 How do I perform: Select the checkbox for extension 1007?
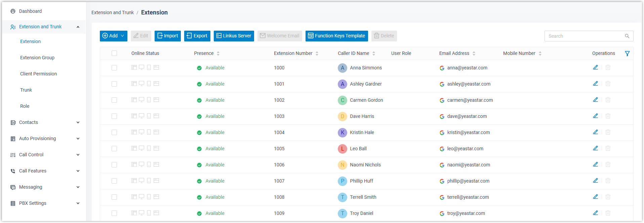[114, 181]
